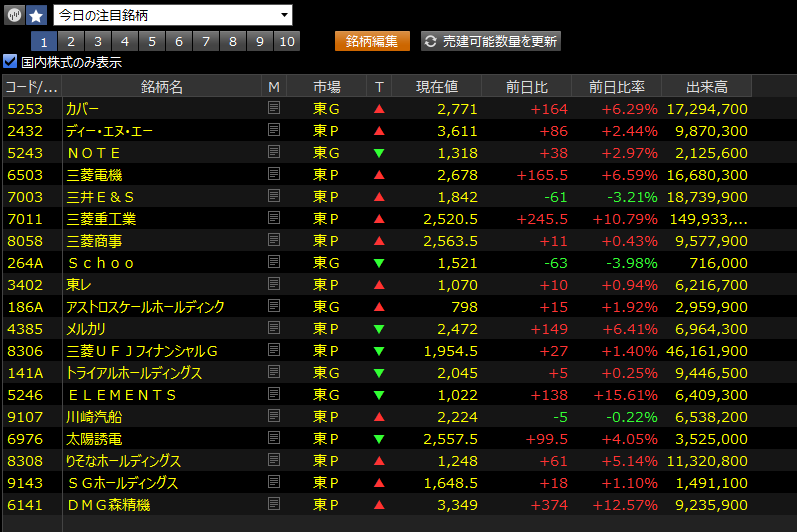797x532 pixels.
Task: Open memo icon for アストロスケール row
Action: (273, 306)
